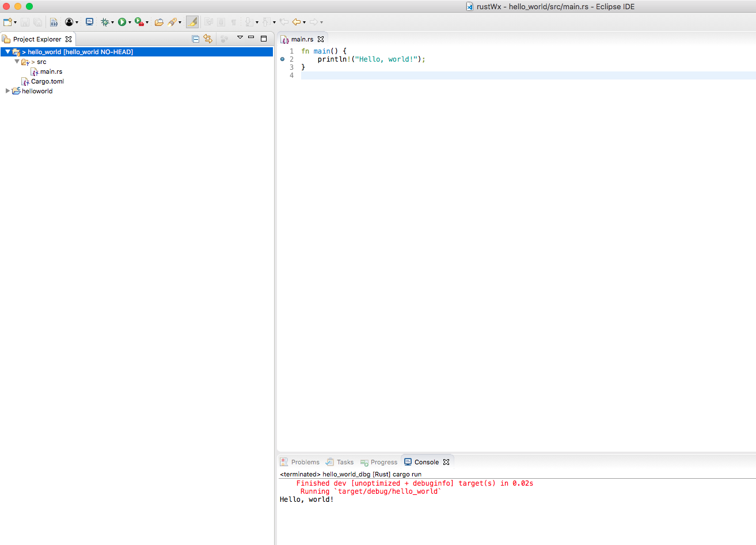Click the New wizard toolbar icon

(7, 21)
